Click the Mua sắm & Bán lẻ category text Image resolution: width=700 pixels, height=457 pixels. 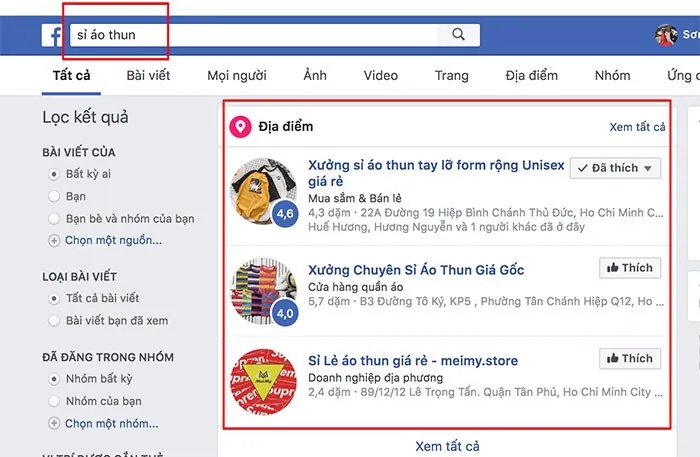pyautogui.click(x=355, y=198)
